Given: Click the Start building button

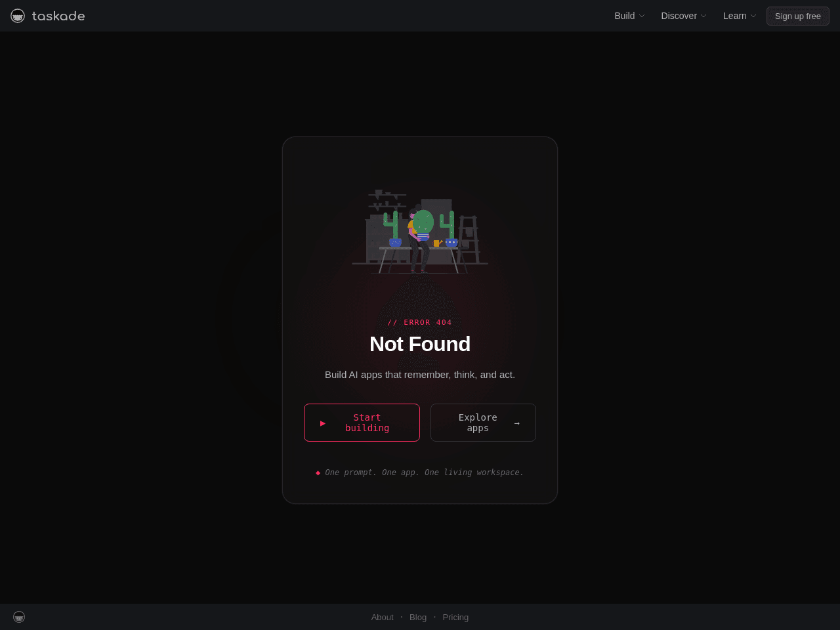Looking at the screenshot, I should pyautogui.click(x=362, y=423).
